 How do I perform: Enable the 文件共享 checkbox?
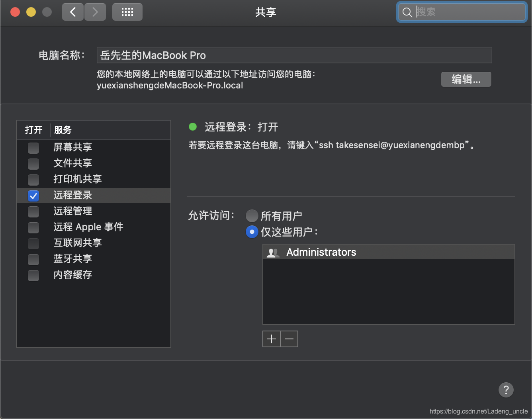33,164
